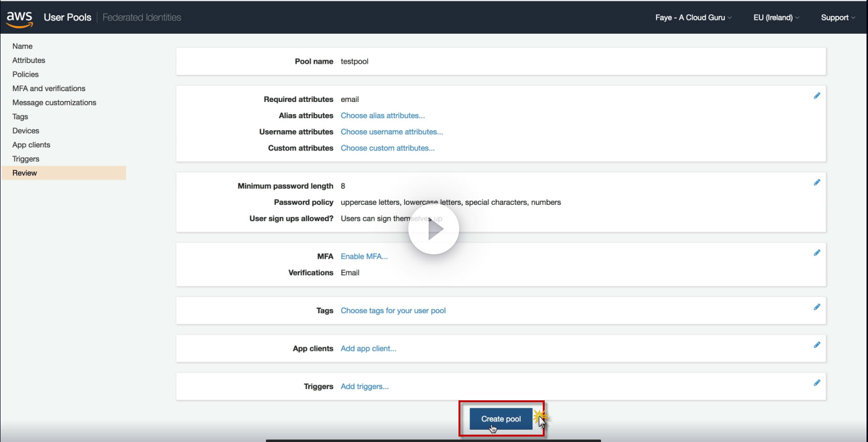Click Add triggers link

pos(364,387)
